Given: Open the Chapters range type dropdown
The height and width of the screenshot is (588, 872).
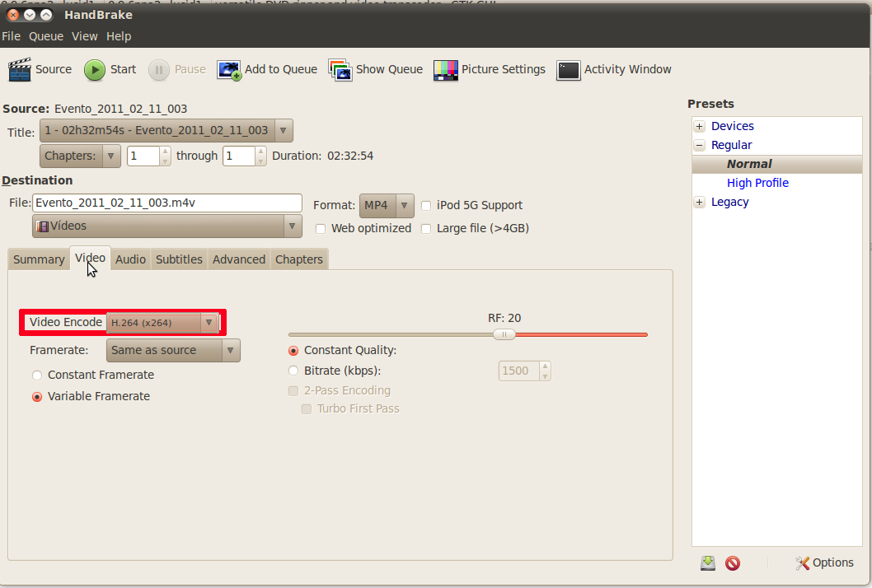Looking at the screenshot, I should click(x=80, y=156).
